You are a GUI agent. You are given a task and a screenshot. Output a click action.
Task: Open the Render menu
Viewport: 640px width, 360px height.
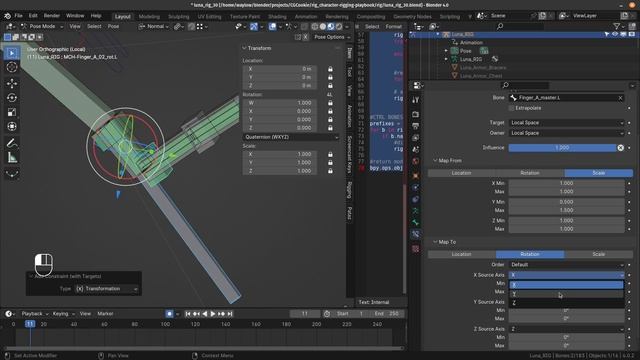click(52, 16)
